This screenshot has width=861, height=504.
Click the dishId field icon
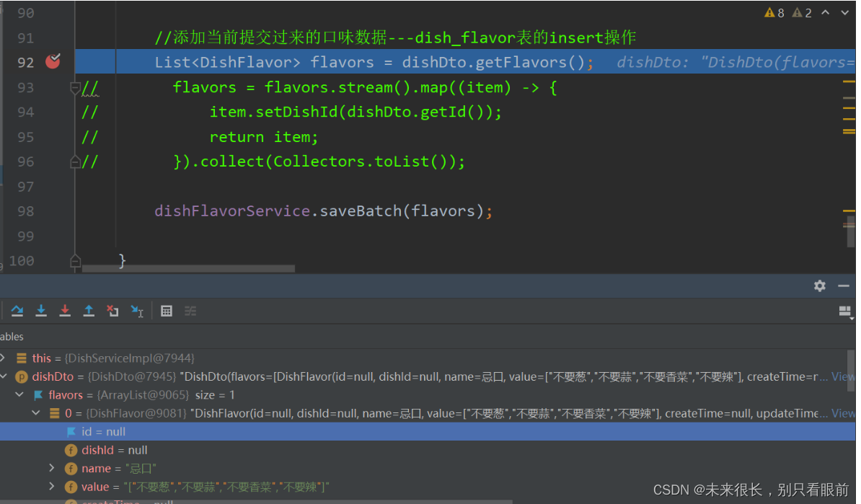click(x=71, y=450)
